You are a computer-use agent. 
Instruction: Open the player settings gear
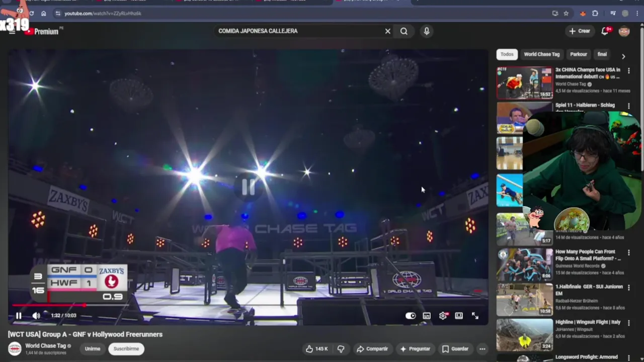[443, 316]
